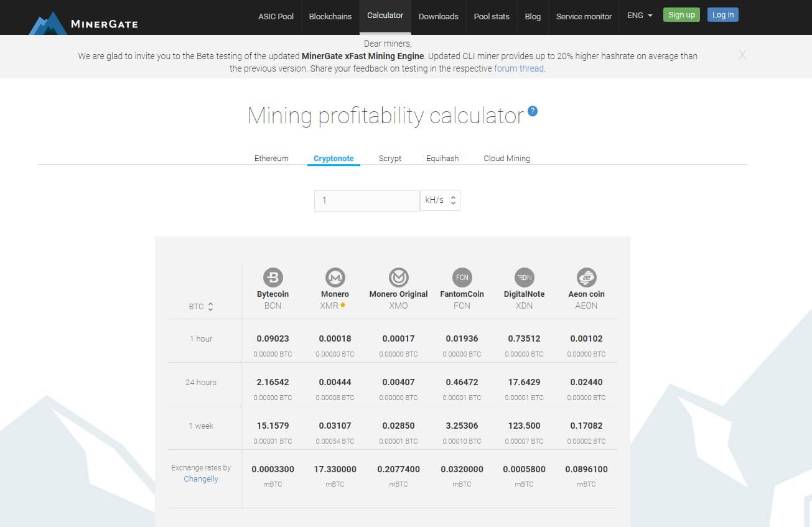Screen dimensions: 812x527
Task: Open the blue help question mark icon
Action: click(533, 111)
